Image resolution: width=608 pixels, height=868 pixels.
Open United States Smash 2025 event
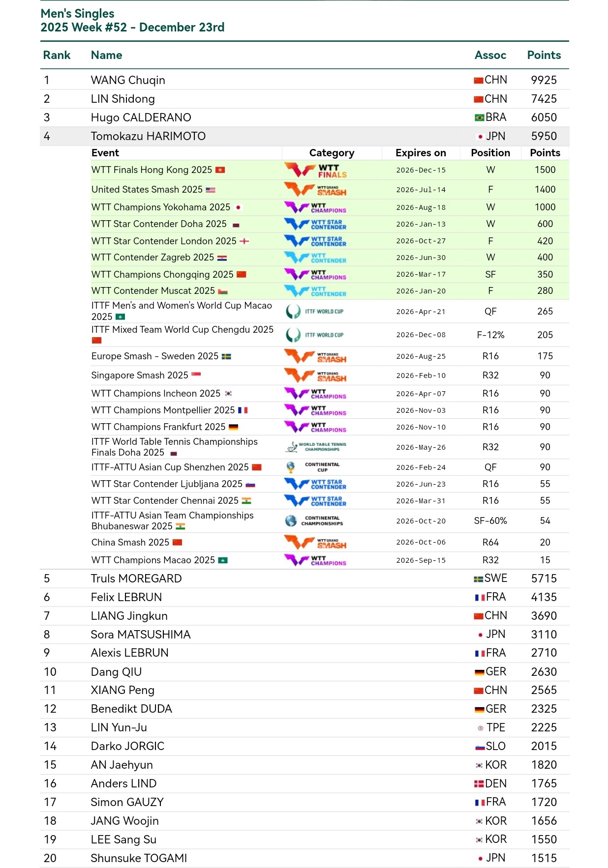coord(147,190)
